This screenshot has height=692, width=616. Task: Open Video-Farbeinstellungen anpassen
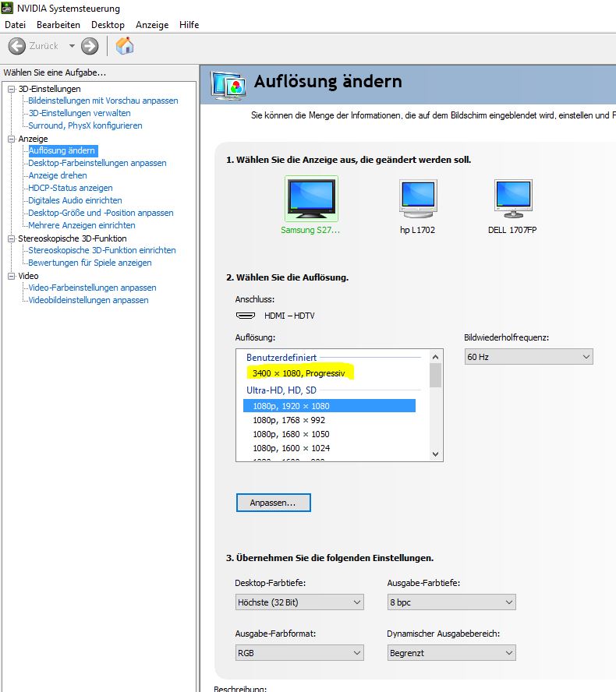92,288
